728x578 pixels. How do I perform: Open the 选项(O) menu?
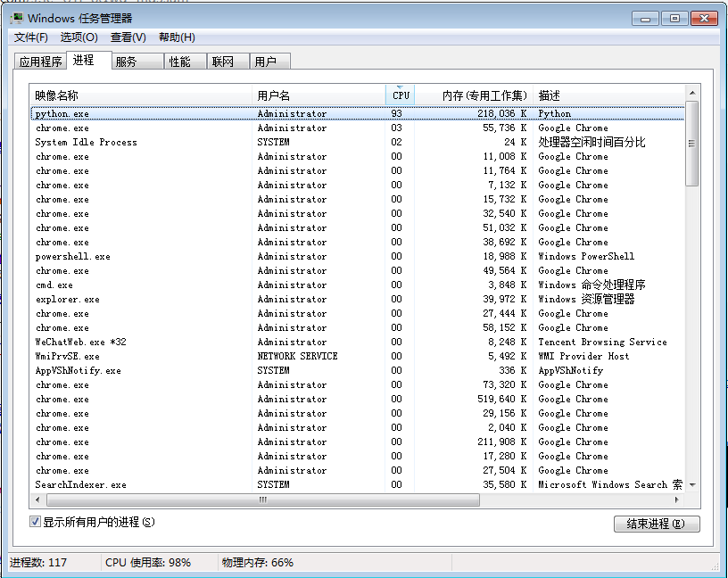pos(79,37)
